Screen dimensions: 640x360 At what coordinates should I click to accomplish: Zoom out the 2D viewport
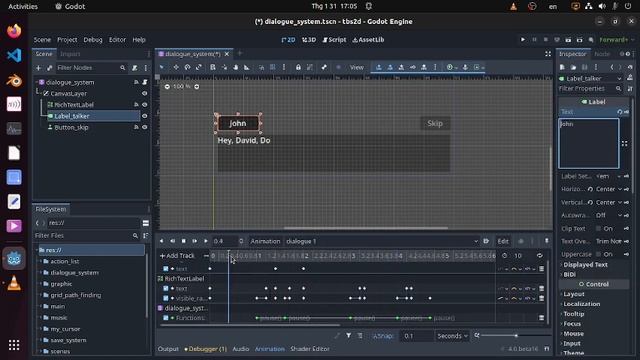167,87
